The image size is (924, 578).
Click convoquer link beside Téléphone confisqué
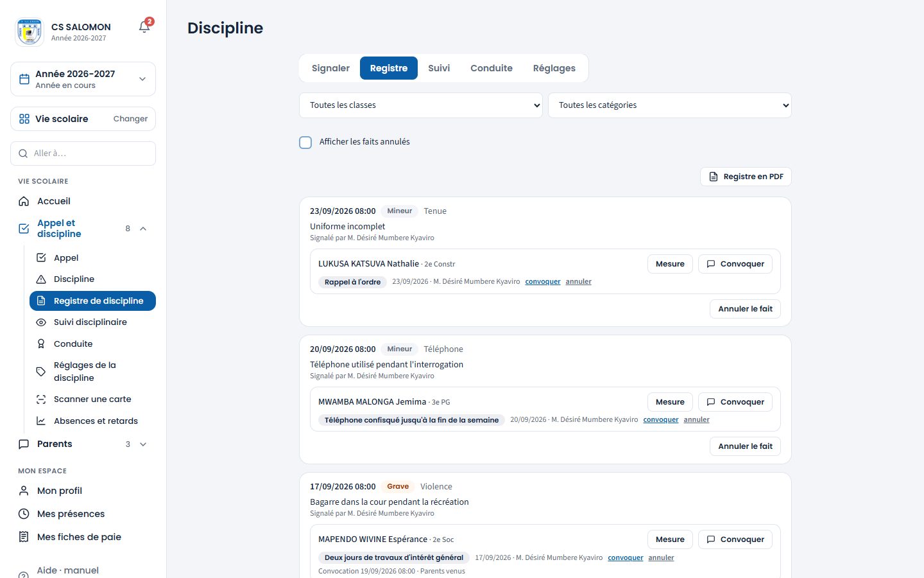(661, 420)
